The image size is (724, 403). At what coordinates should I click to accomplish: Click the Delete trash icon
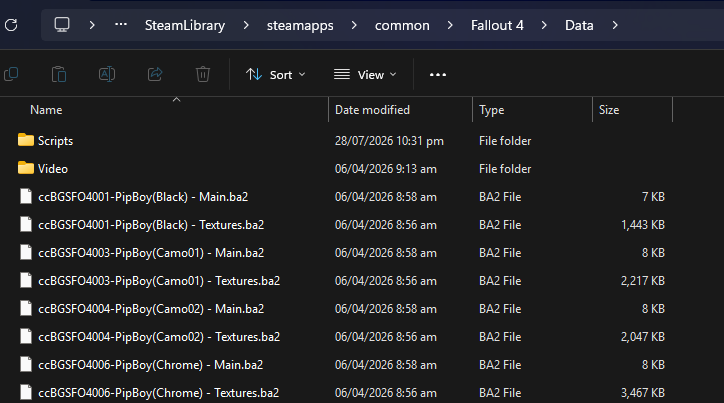203,74
